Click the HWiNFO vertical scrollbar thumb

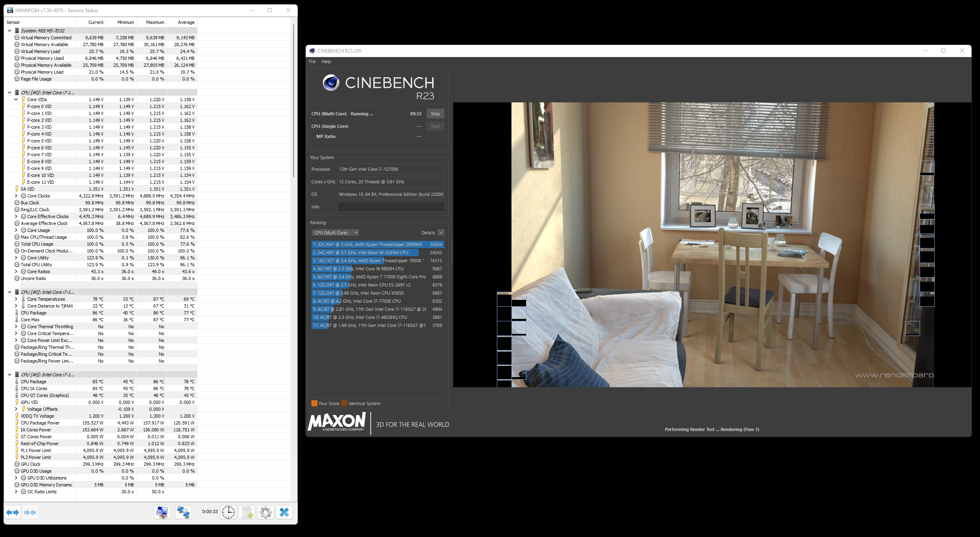pyautogui.click(x=293, y=101)
